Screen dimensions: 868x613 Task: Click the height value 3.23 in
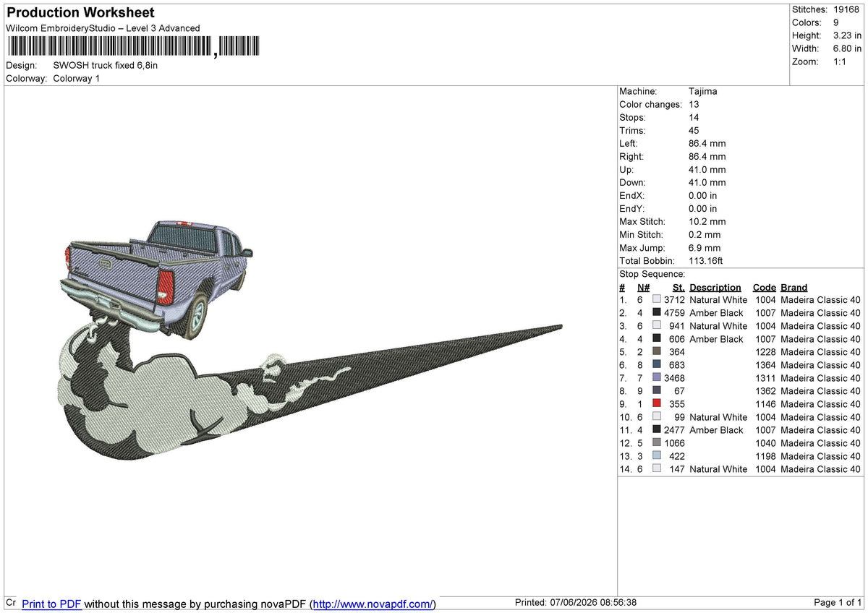[847, 35]
